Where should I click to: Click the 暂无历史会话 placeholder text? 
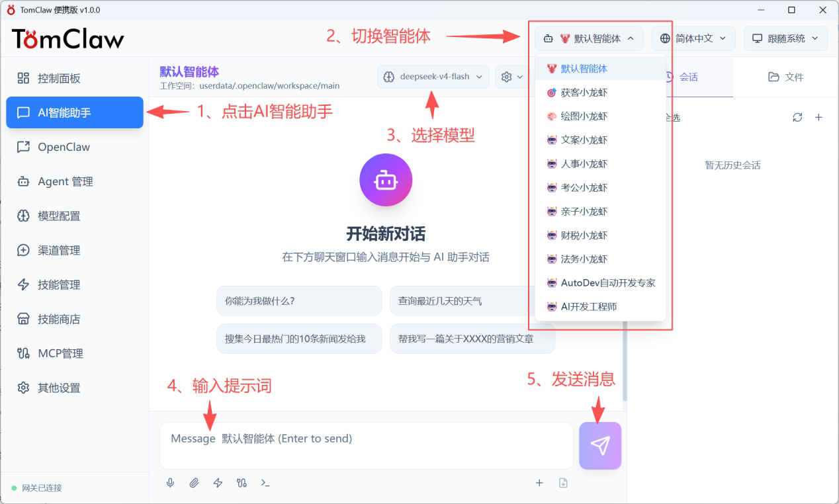pos(733,165)
